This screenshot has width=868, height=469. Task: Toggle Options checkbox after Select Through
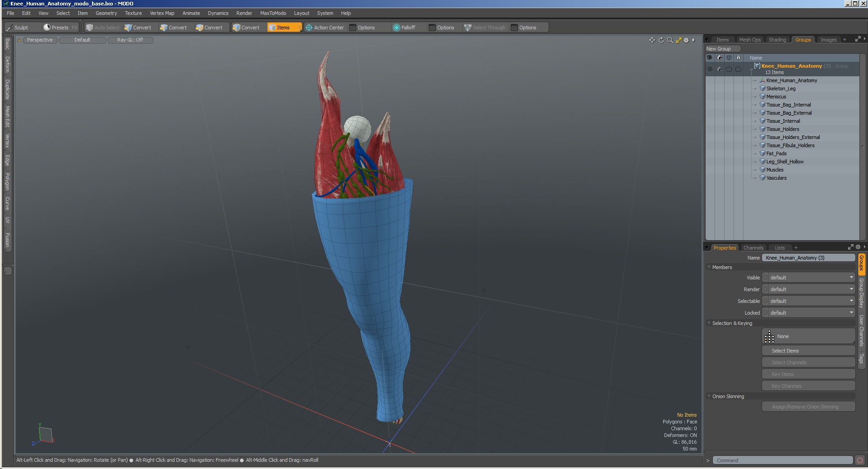click(x=514, y=28)
